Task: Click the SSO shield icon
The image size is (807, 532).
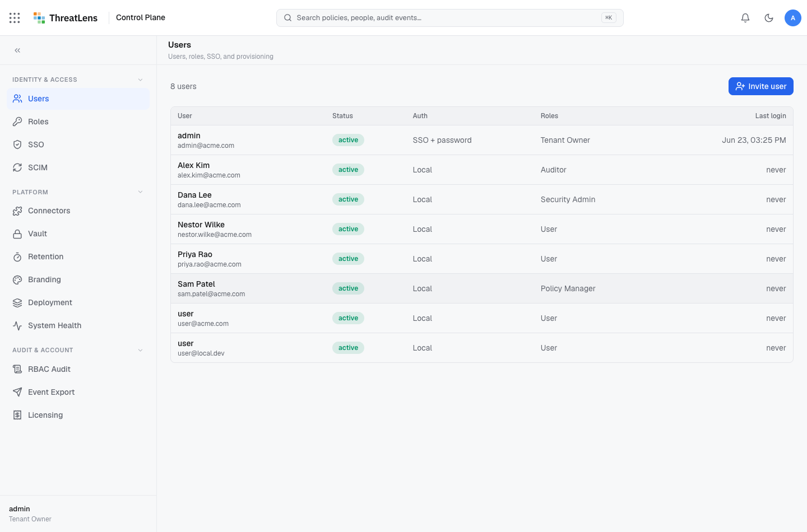Action: [x=17, y=144]
